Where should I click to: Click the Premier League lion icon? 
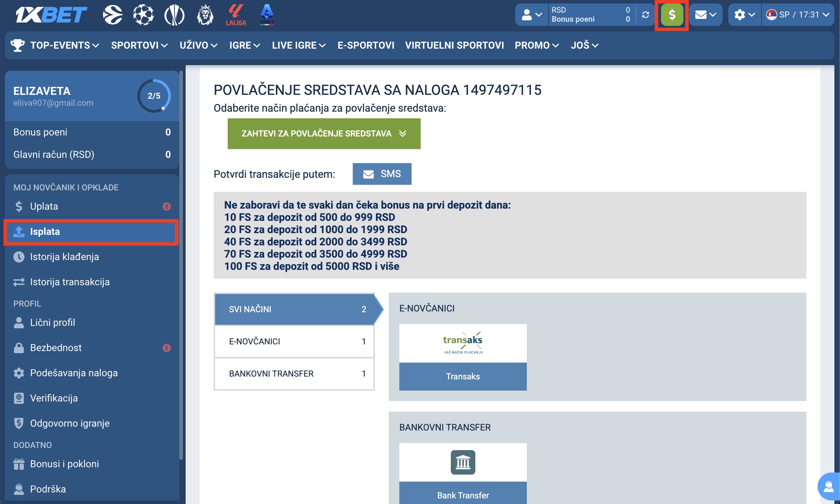pos(205,15)
